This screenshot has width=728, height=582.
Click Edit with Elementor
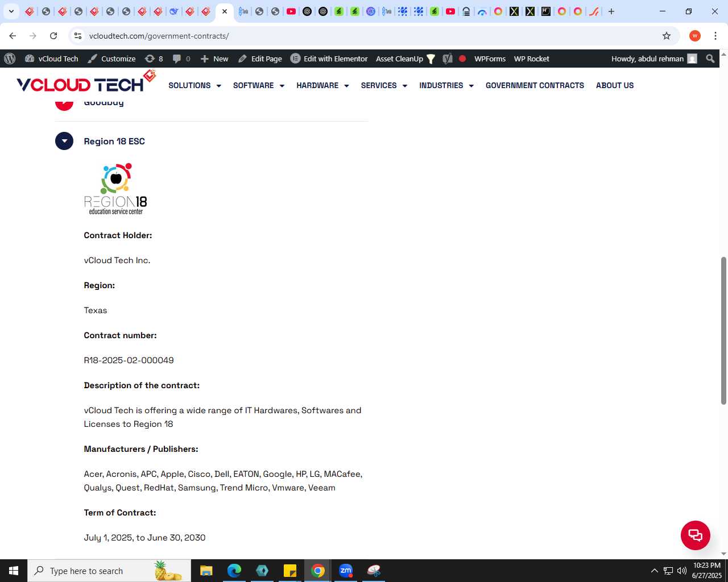tap(329, 59)
